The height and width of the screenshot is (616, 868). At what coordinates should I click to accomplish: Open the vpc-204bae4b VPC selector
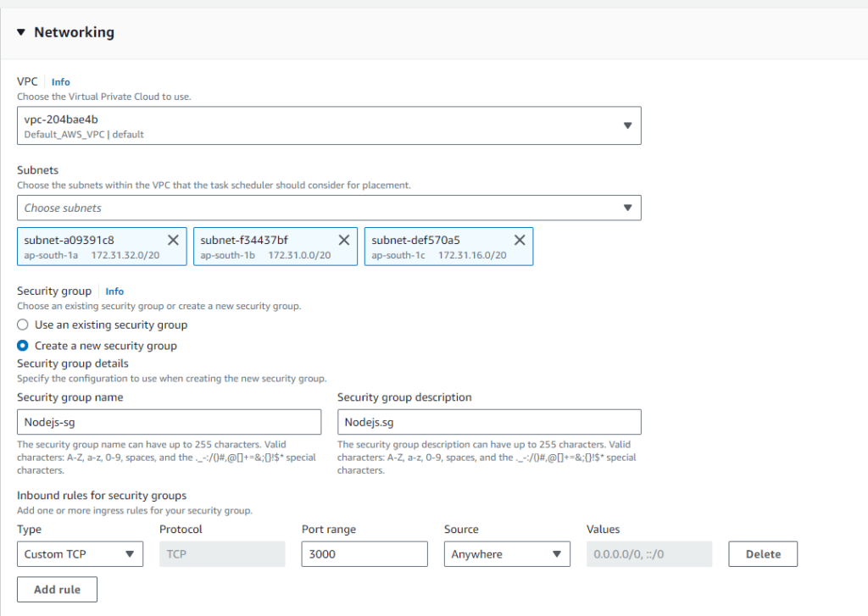pyautogui.click(x=331, y=125)
